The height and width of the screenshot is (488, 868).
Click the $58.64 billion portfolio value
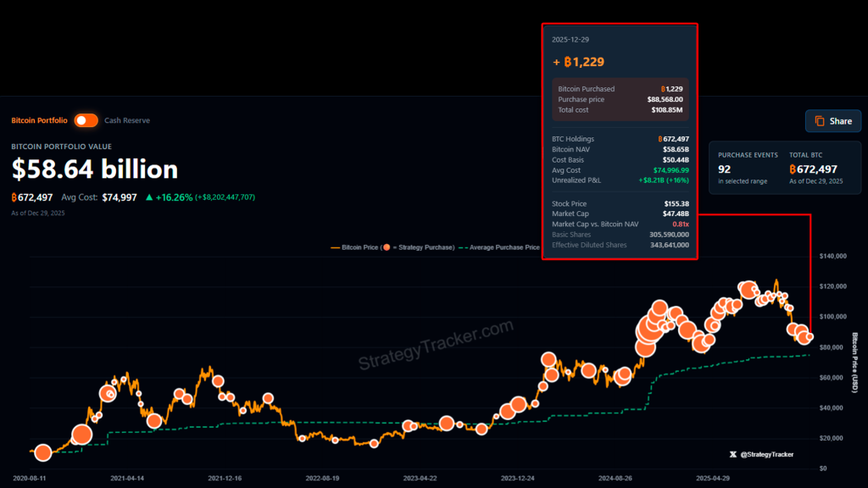coord(95,169)
